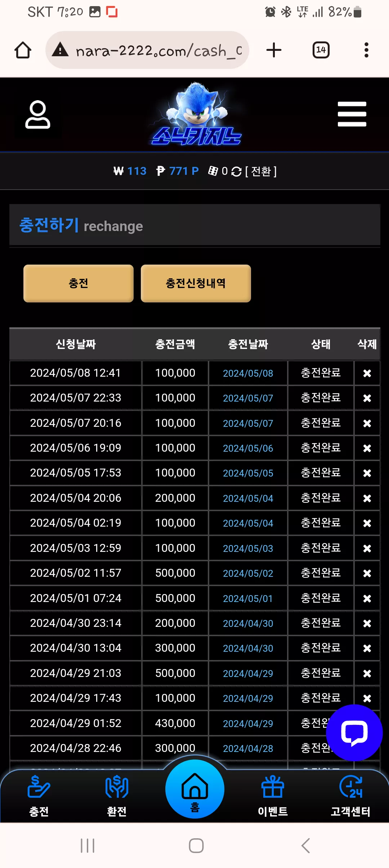Click the refresh balance icon

coord(236,171)
